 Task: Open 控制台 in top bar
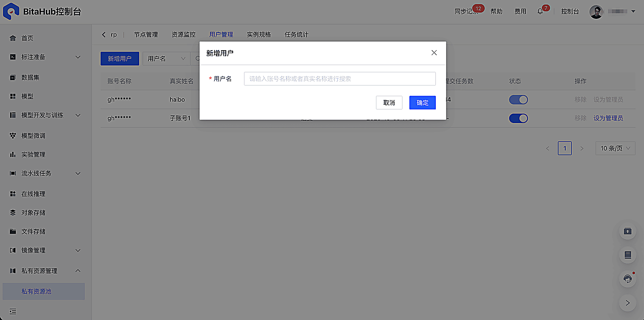click(570, 12)
